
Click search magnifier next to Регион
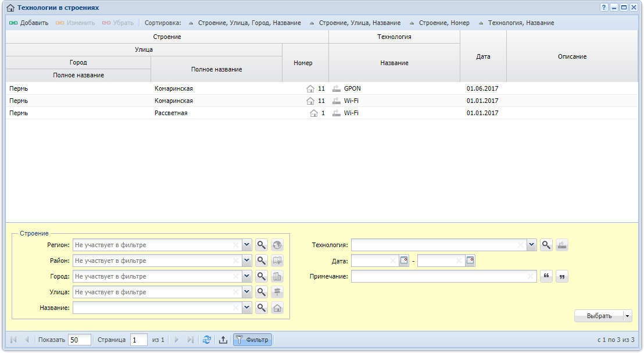261,245
